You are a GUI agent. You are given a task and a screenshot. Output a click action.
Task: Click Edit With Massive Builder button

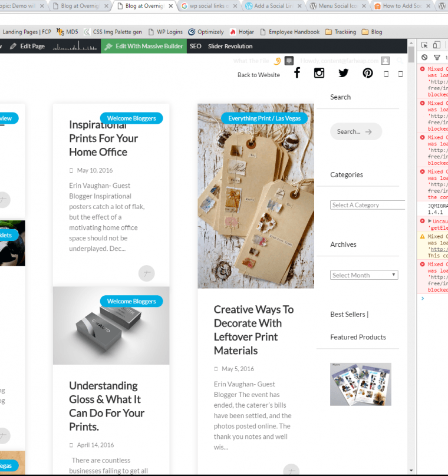144,46
